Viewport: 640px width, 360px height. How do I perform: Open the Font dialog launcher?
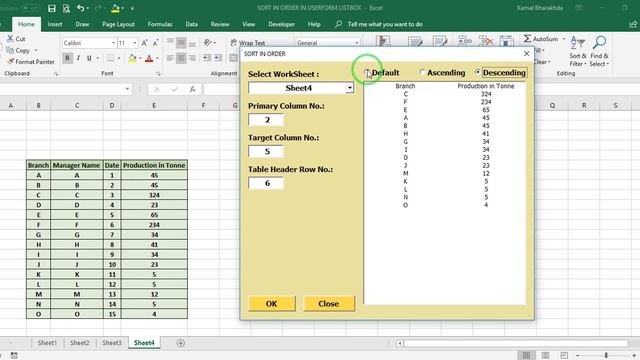point(158,74)
